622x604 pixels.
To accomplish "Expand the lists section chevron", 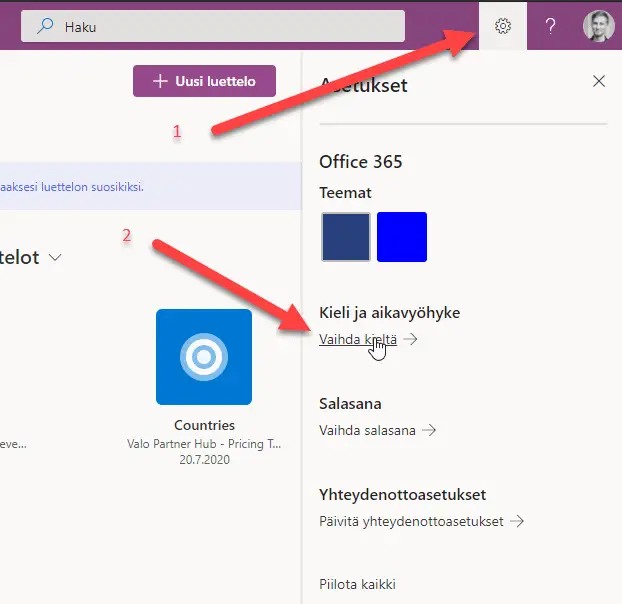I will tap(55, 258).
